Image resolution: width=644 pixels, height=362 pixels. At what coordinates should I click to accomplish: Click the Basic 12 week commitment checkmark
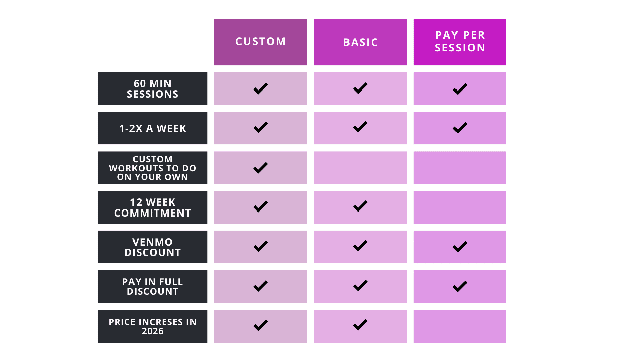pyautogui.click(x=360, y=206)
